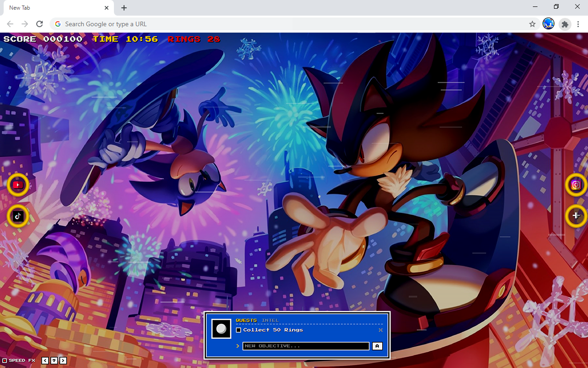Click the moon avatar in quest panel

coord(221,329)
